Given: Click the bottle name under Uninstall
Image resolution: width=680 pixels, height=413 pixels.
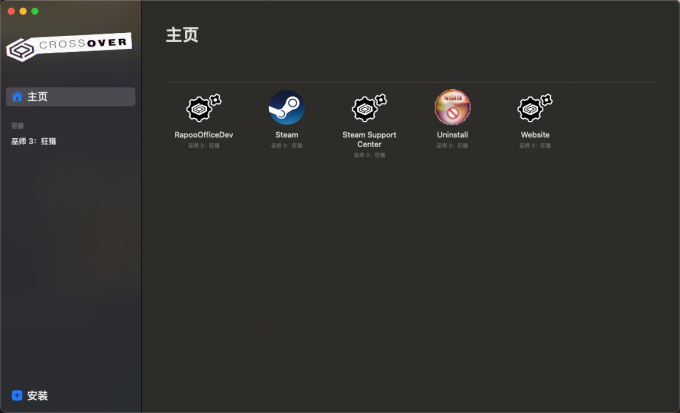Looking at the screenshot, I should coord(452,146).
